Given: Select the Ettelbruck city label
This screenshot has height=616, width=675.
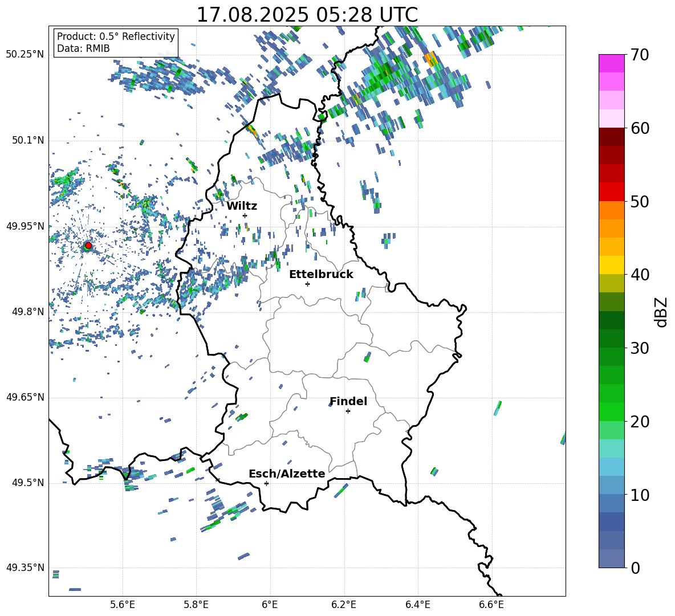Looking at the screenshot, I should pos(321,275).
